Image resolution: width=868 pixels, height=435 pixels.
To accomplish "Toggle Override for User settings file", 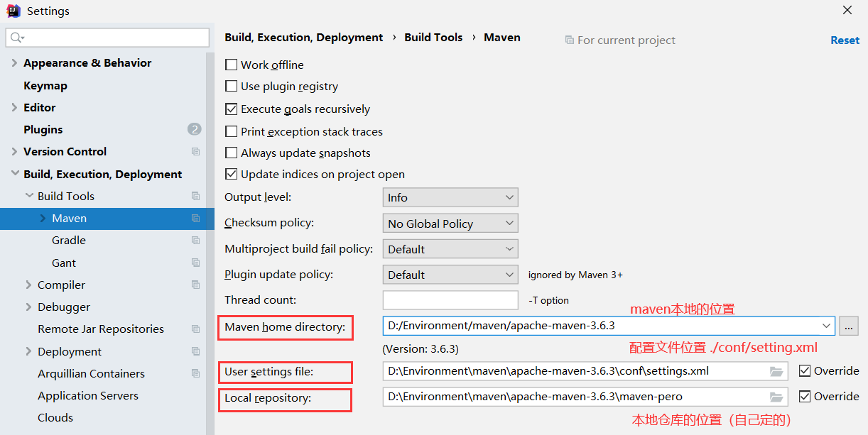I will click(805, 371).
